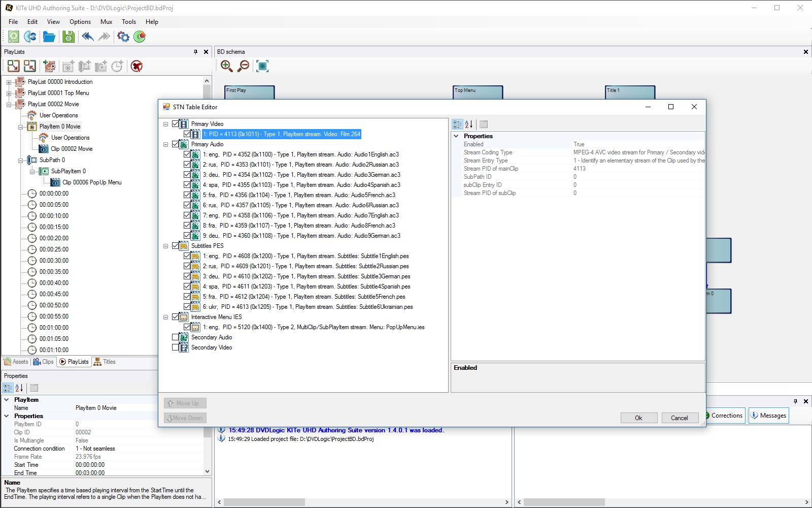Click the open project folder icon
Viewport: 812px width, 508px height.
pyautogui.click(x=49, y=37)
